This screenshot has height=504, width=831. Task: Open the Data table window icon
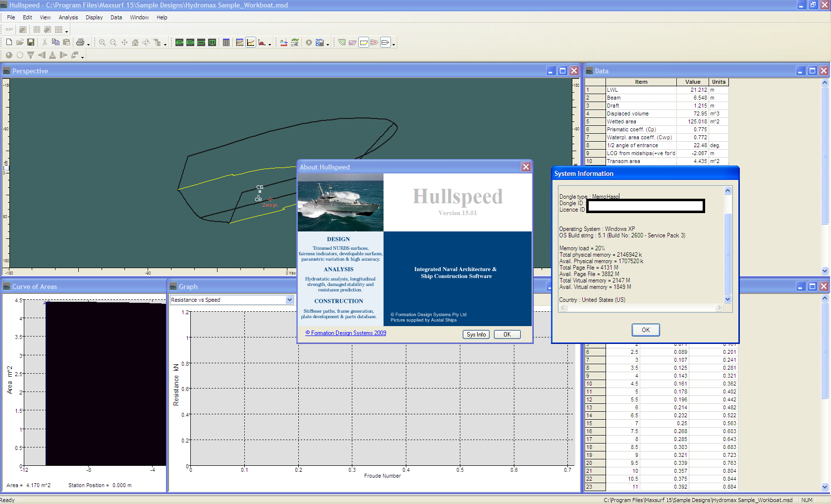click(x=226, y=43)
